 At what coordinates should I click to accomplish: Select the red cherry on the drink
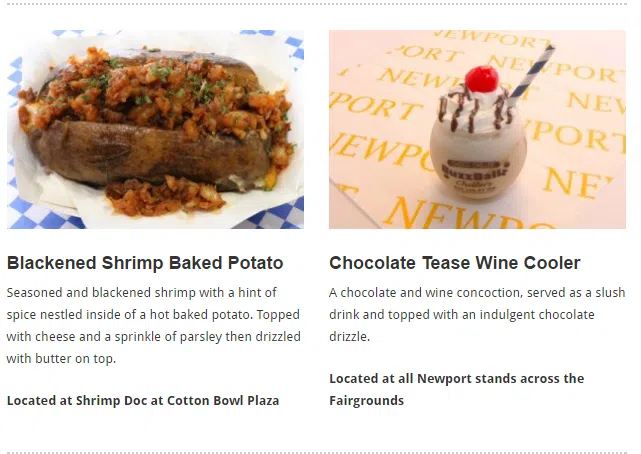[482, 79]
